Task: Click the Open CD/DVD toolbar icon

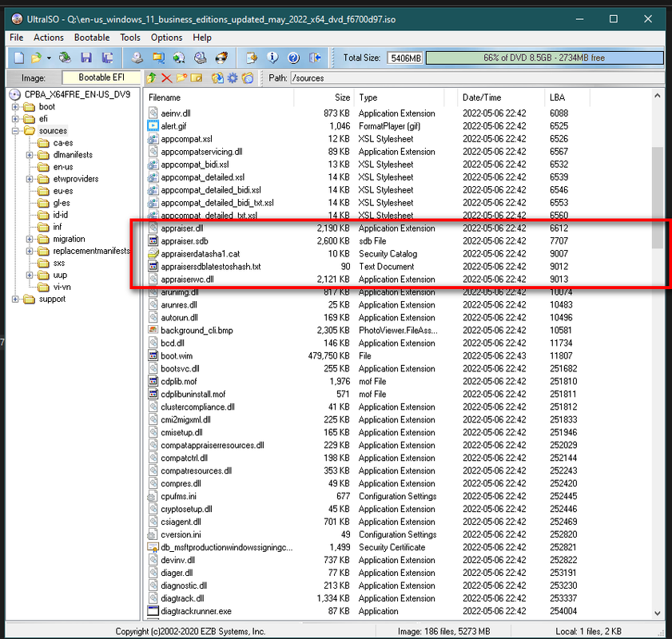Action: point(65,58)
